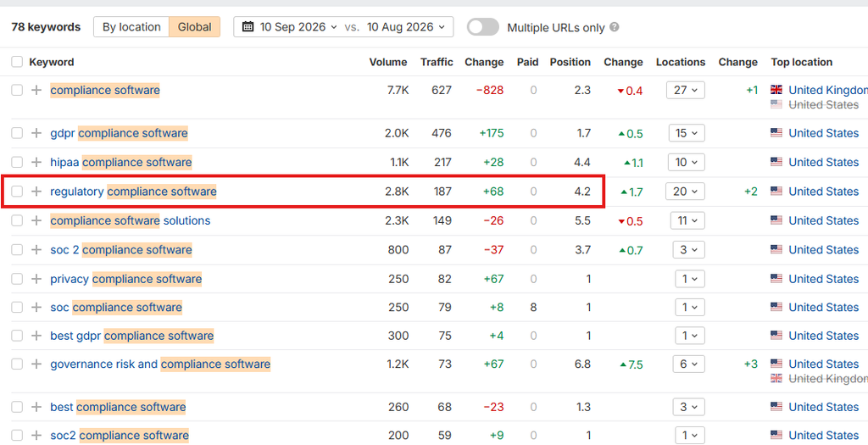This screenshot has height=445, width=868.
Task: Sort by Paid column header
Action: click(x=527, y=62)
